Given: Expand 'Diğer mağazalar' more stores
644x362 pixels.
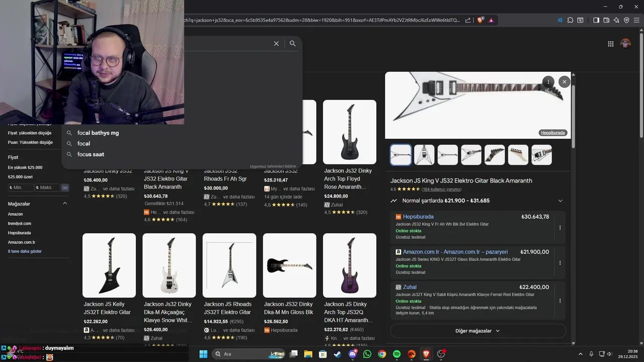Looking at the screenshot, I should pos(478,331).
